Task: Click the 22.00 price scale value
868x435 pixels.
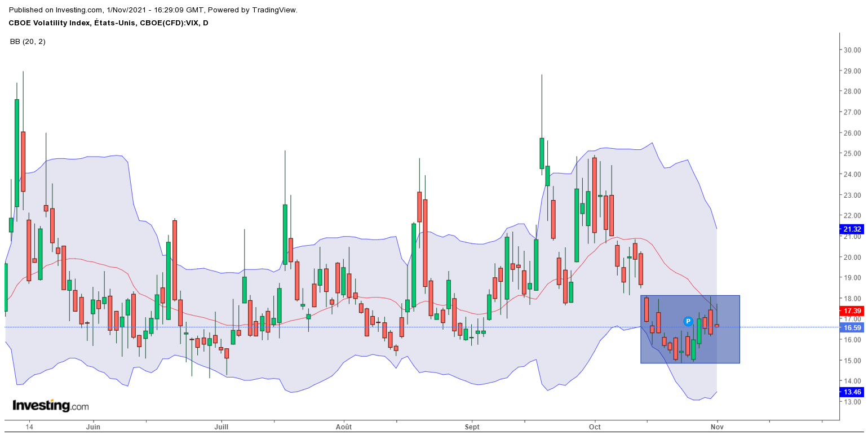Action: tap(852, 215)
